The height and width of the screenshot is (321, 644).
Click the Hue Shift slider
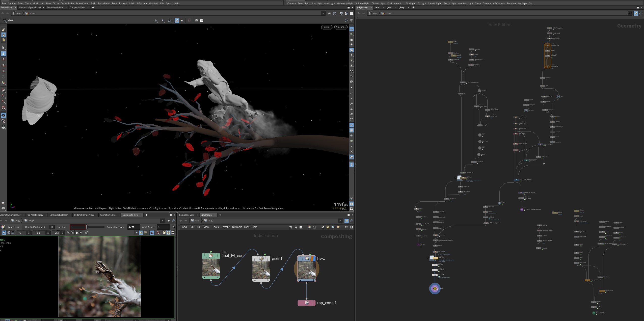point(95,227)
